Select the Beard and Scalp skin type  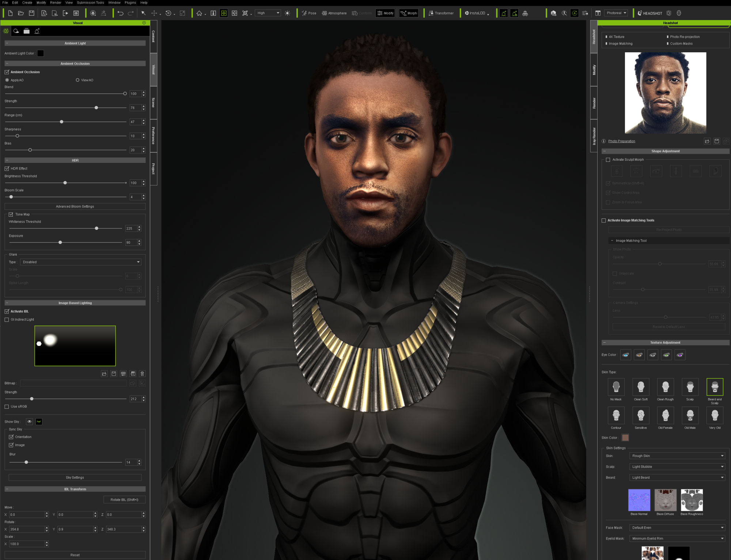[x=715, y=387]
